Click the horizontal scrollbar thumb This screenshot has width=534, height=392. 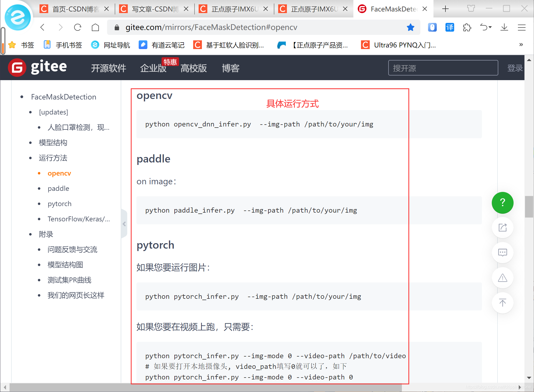click(x=206, y=387)
